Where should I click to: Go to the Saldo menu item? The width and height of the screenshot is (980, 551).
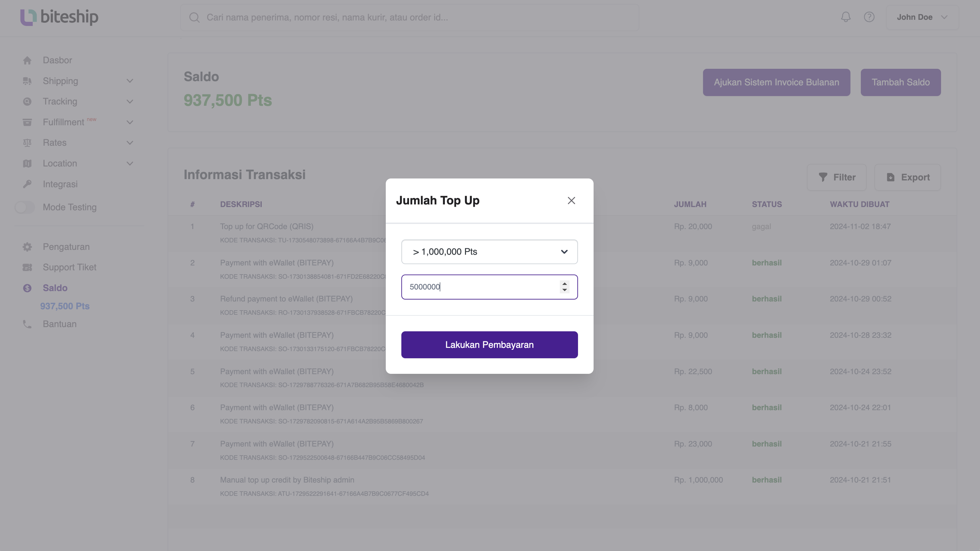point(55,288)
